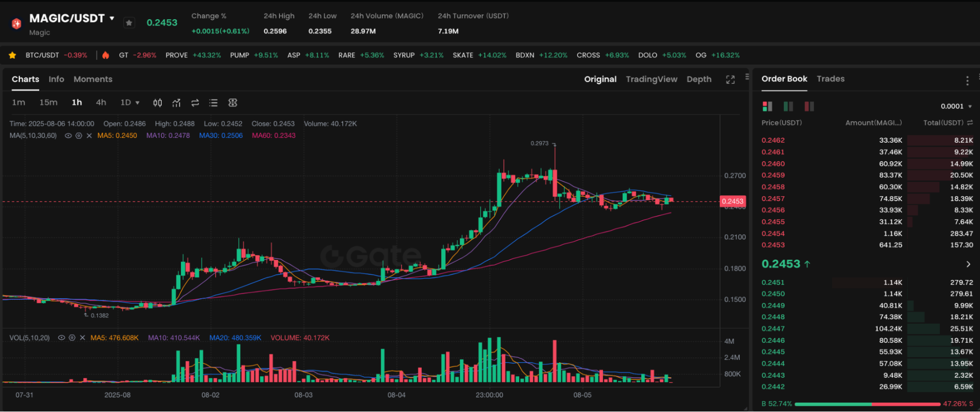
Task: Click the buy order at price 0.2442
Action: [867, 386]
